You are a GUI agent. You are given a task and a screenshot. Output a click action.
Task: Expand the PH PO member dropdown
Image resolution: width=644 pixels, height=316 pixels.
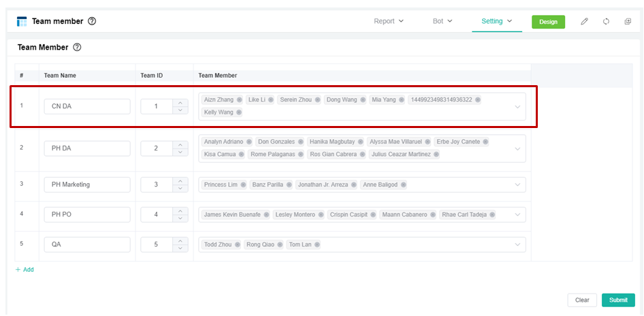tap(517, 215)
